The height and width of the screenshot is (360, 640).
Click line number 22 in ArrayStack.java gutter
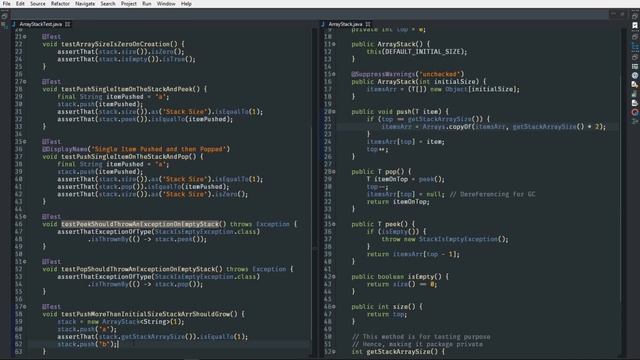(x=328, y=127)
